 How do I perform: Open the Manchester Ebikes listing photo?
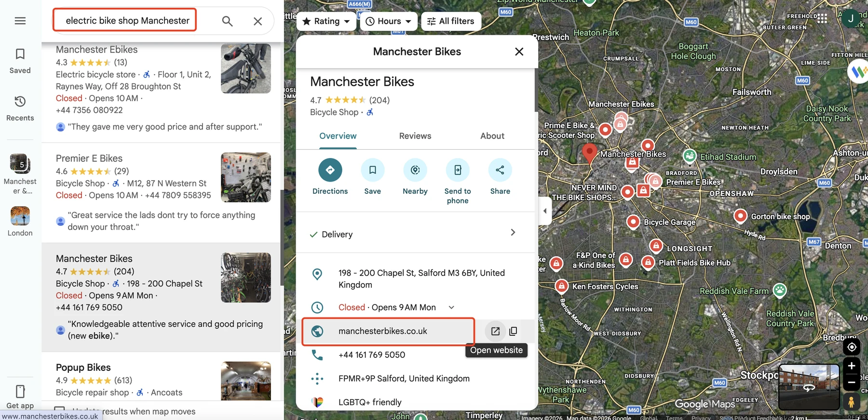[246, 68]
